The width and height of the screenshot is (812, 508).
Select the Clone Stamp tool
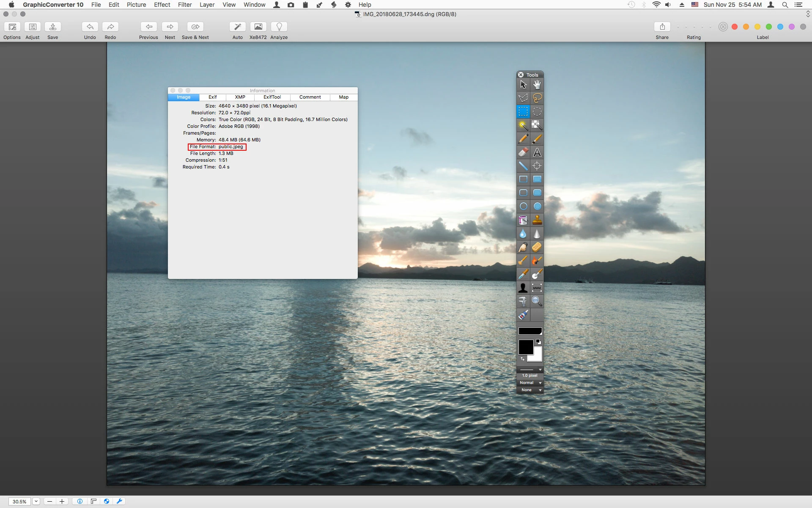[537, 220]
